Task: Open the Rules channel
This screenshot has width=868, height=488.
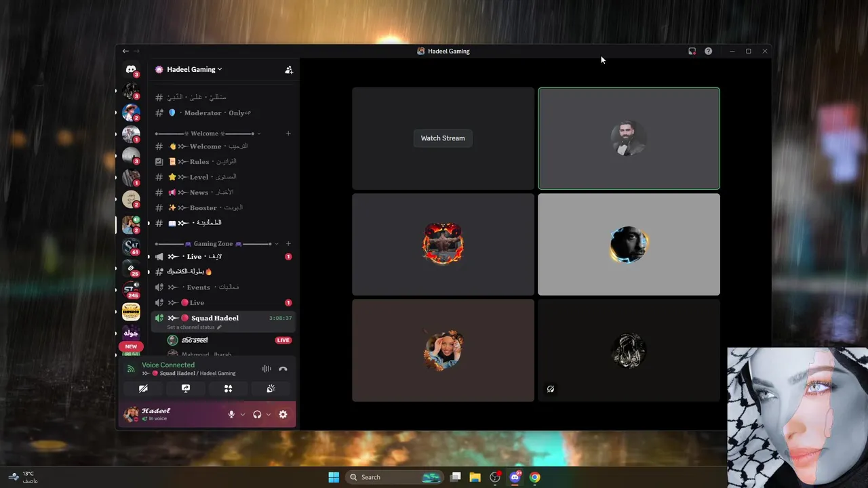Action: coord(223,162)
